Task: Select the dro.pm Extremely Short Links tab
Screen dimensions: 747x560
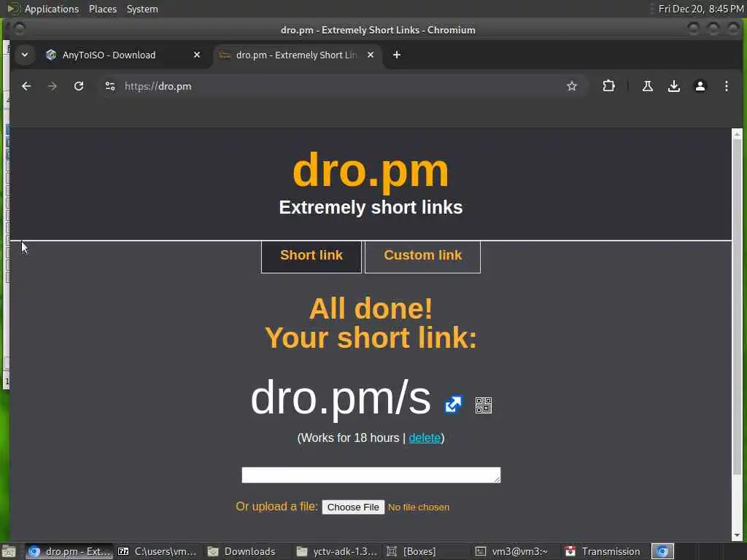Action: 295,55
